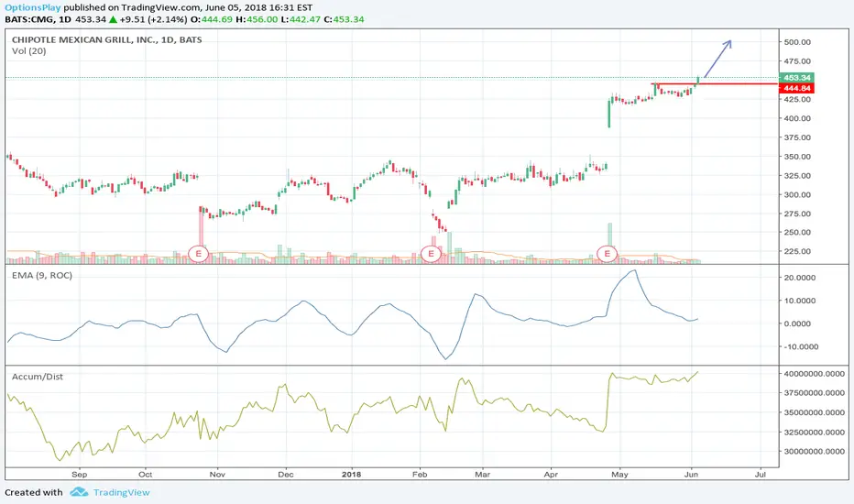Select the green 453.34 current price label
Screen dimensions: 854x504
(x=797, y=77)
